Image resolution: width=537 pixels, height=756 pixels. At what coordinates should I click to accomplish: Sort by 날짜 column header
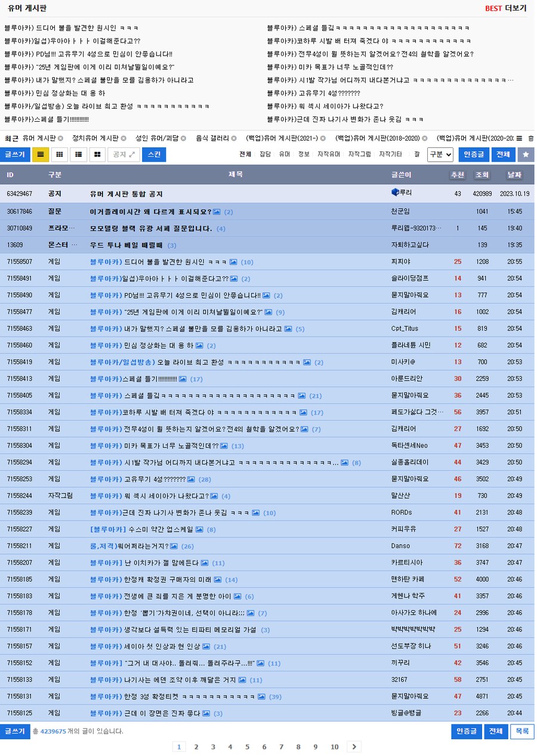pyautogui.click(x=514, y=175)
